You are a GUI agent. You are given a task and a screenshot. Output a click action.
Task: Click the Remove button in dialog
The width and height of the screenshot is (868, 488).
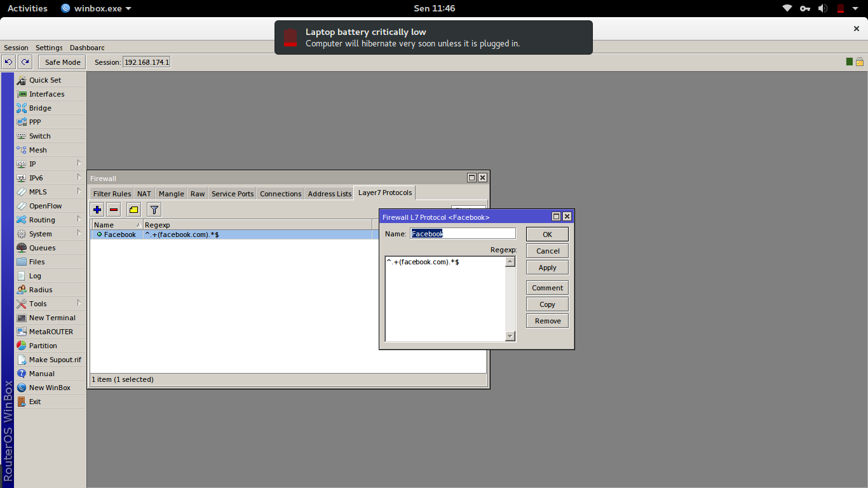coord(547,321)
